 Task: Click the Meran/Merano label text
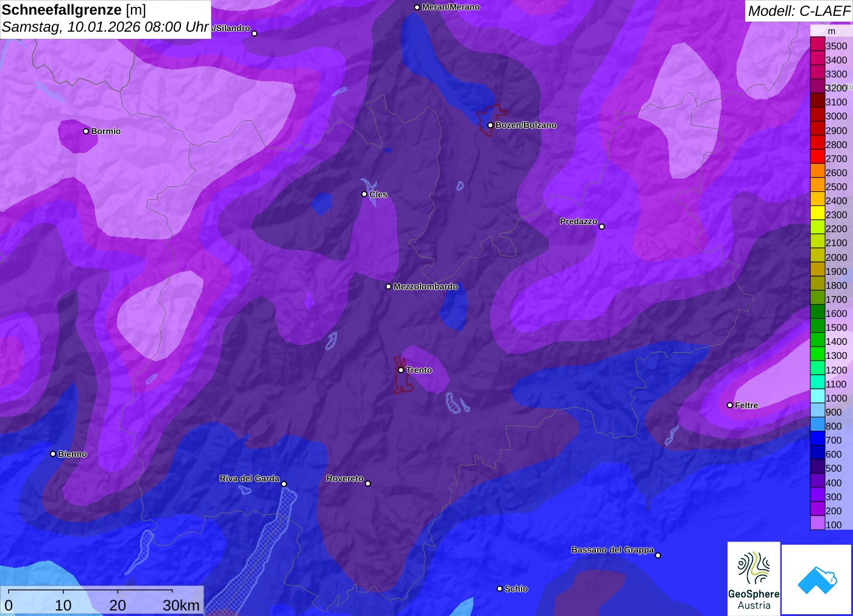[451, 7]
